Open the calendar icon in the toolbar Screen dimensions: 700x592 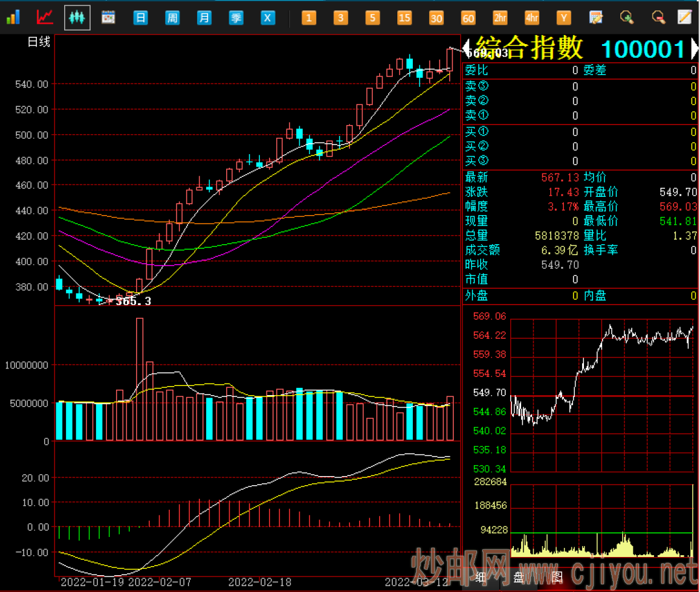pyautogui.click(x=108, y=17)
